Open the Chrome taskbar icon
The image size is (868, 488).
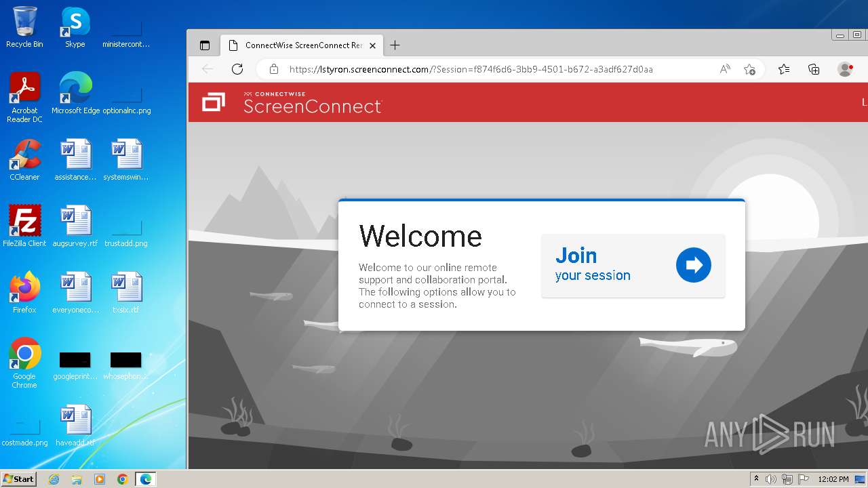click(123, 479)
